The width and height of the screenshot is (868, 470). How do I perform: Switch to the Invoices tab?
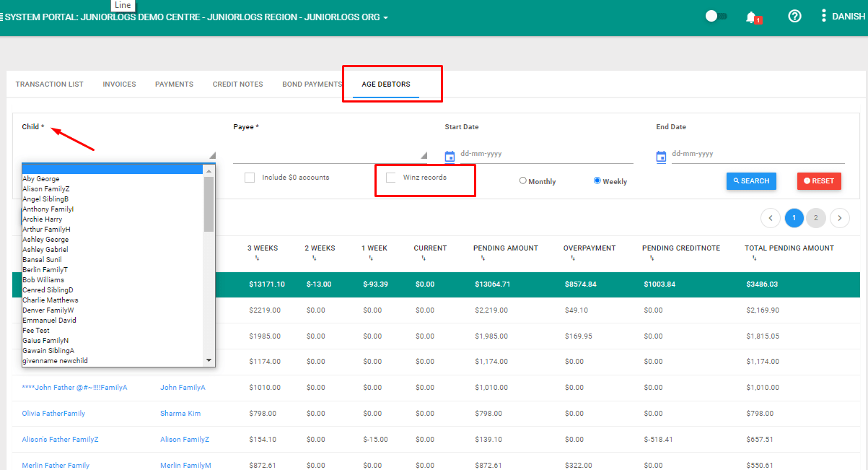(119, 84)
